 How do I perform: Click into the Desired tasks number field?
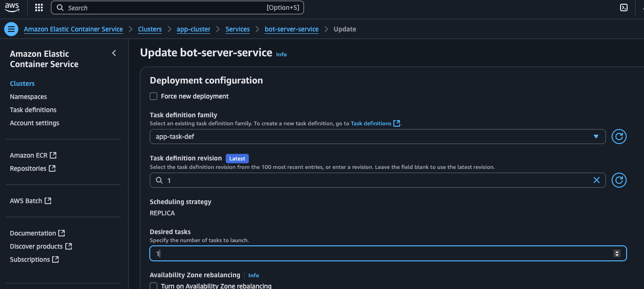click(388, 253)
